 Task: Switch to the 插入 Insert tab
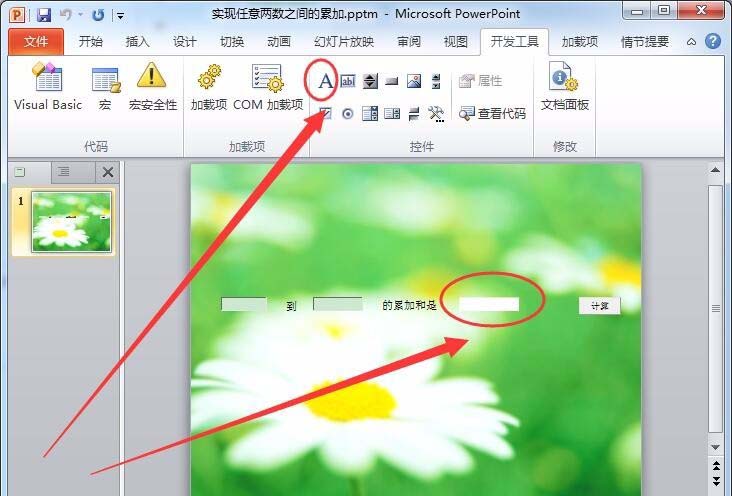[137, 42]
